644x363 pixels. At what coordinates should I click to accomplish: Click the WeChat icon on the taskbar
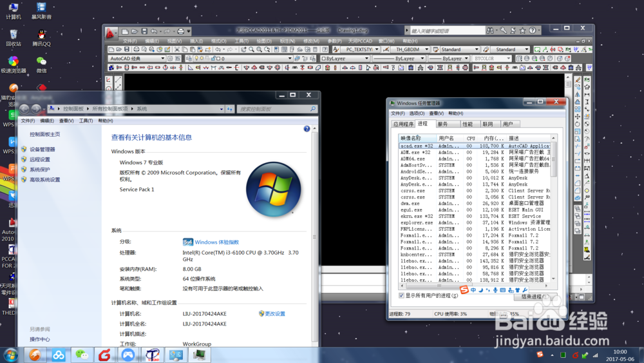click(82, 355)
